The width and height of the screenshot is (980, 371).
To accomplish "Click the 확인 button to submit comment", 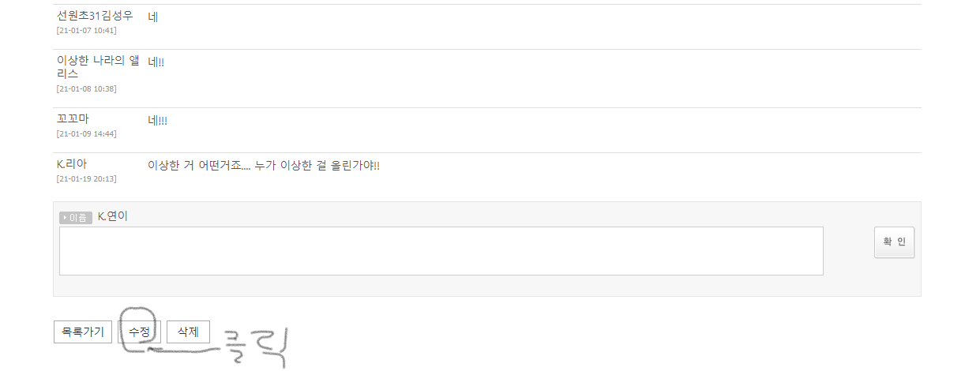I will pyautogui.click(x=894, y=242).
